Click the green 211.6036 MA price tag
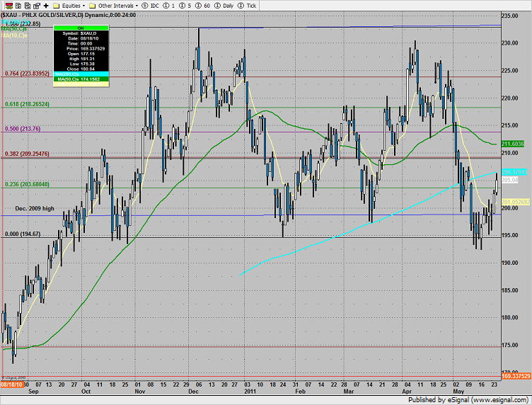 513,144
